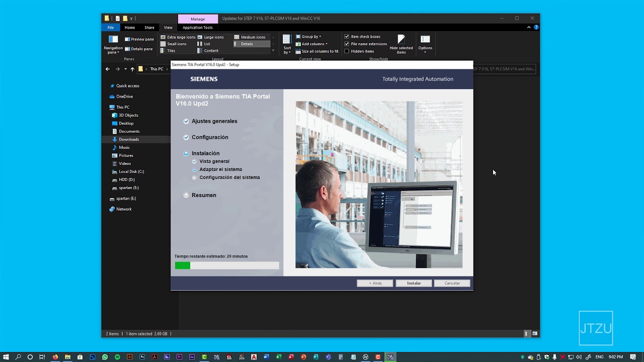Viewport: 644px width, 362px height.
Task: Choose Extra large icons layout
Action: click(178, 37)
